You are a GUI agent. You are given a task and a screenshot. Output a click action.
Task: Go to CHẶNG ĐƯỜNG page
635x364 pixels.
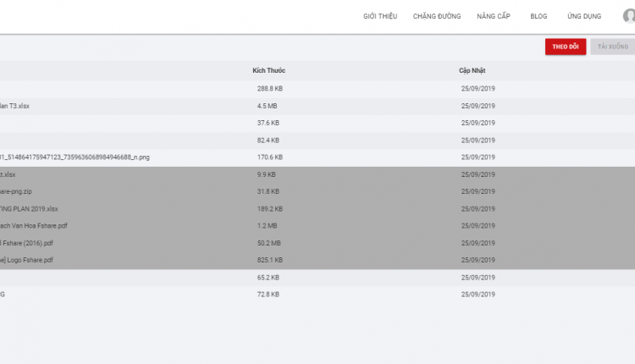437,16
